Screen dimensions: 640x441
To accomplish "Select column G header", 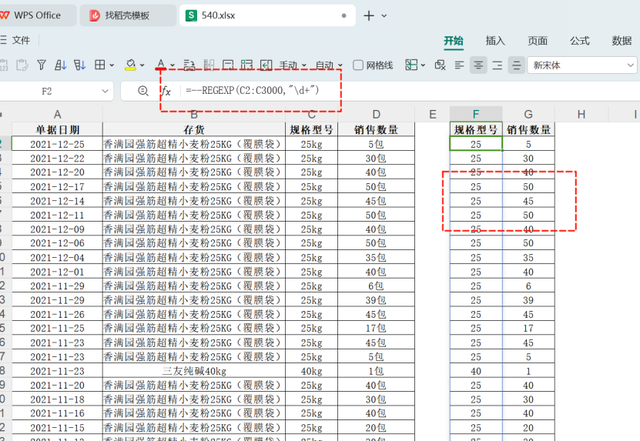I will point(528,114).
